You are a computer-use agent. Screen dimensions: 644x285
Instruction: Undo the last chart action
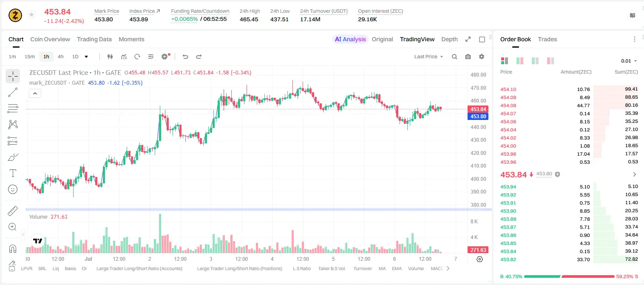pyautogui.click(x=185, y=57)
